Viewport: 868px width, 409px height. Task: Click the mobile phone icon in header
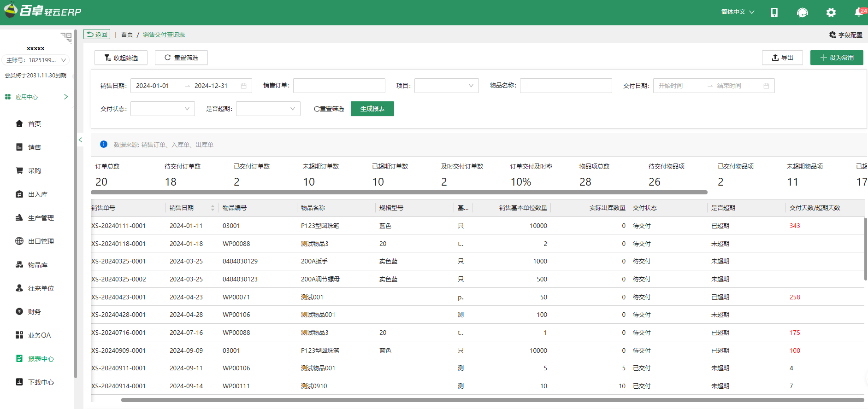coord(774,12)
